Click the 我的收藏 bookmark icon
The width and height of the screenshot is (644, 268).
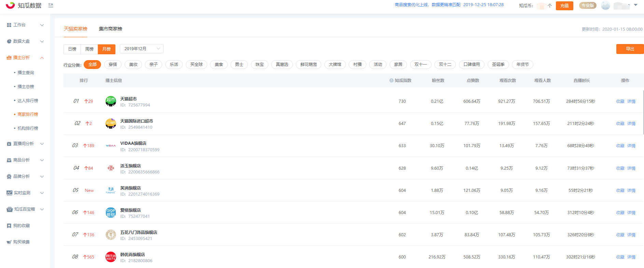pos(9,226)
